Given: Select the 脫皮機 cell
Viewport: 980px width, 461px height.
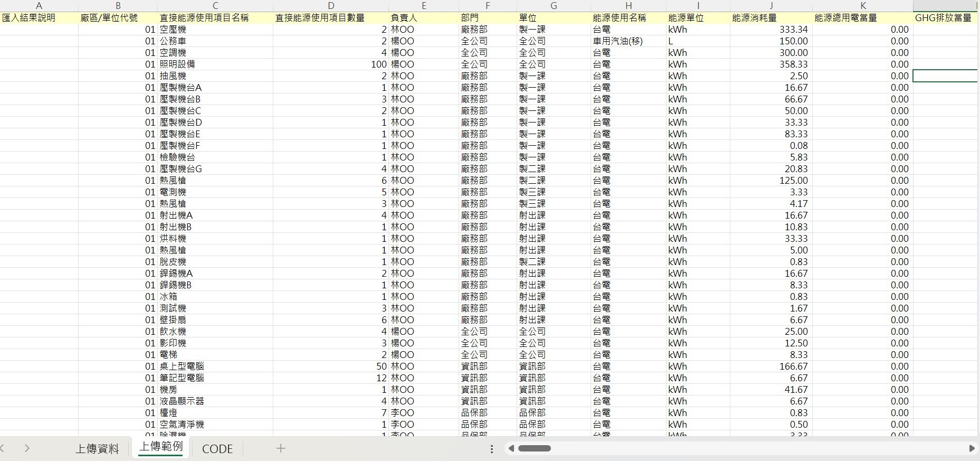Looking at the screenshot, I should [x=215, y=261].
